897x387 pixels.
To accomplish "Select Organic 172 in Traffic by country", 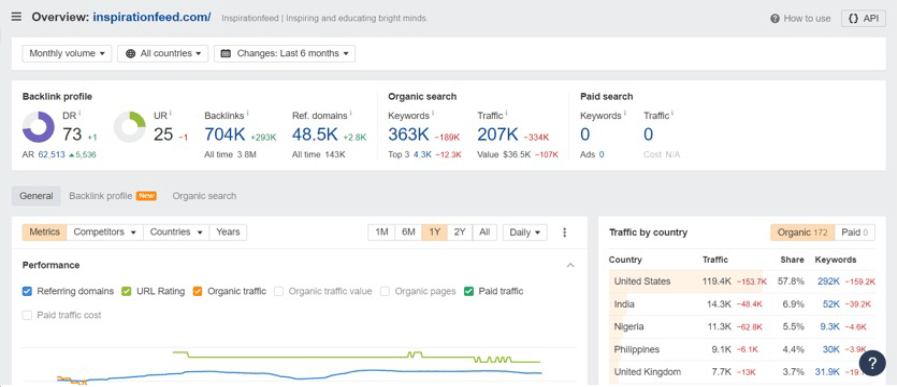I will point(803,232).
